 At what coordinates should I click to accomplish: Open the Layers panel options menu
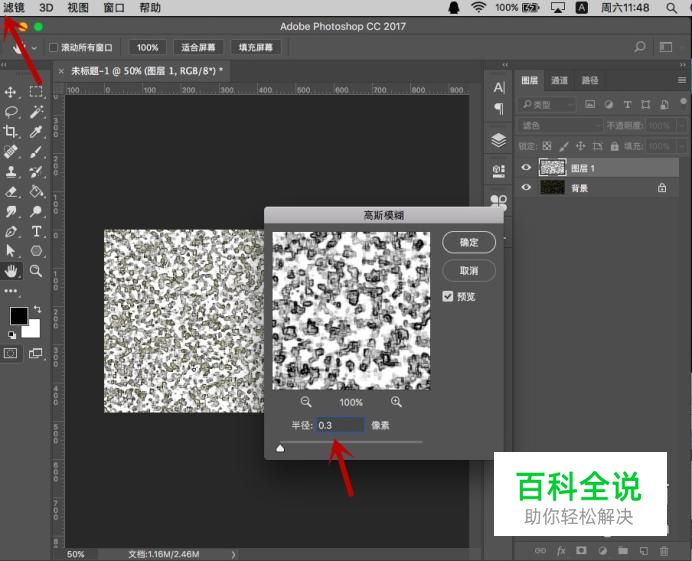681,80
